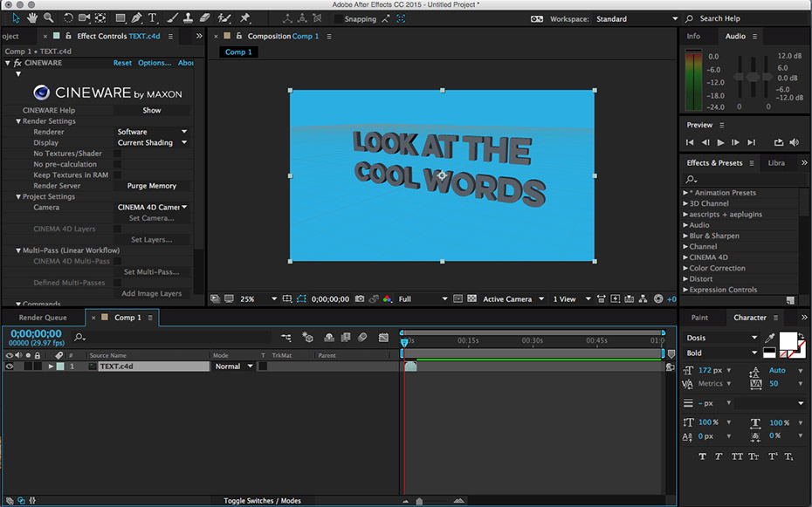Viewport: 812px width, 507px height.
Task: Open the Paint panel tab
Action: click(x=699, y=318)
